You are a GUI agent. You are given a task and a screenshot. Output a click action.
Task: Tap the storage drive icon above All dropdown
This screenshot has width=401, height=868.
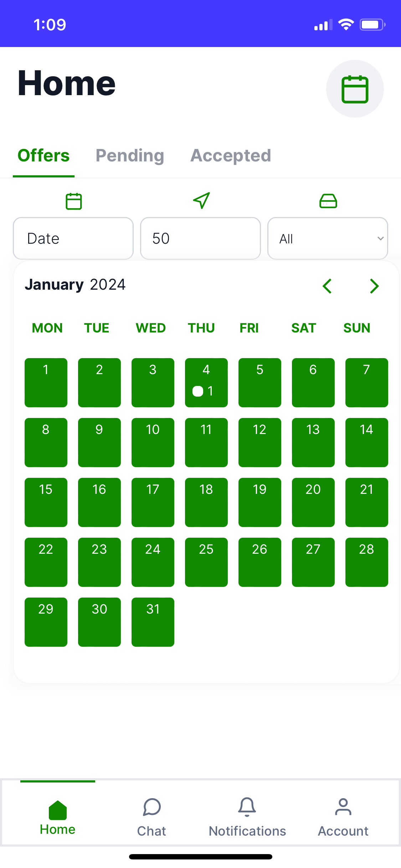(x=328, y=201)
